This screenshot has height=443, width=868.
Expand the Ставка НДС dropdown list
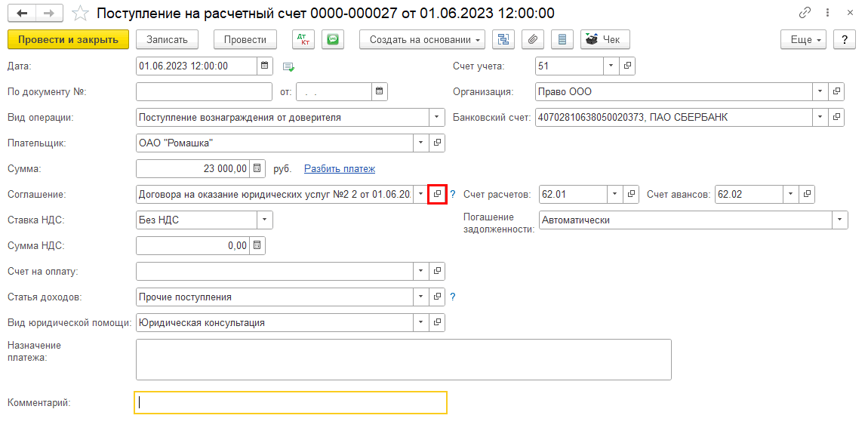(x=264, y=220)
